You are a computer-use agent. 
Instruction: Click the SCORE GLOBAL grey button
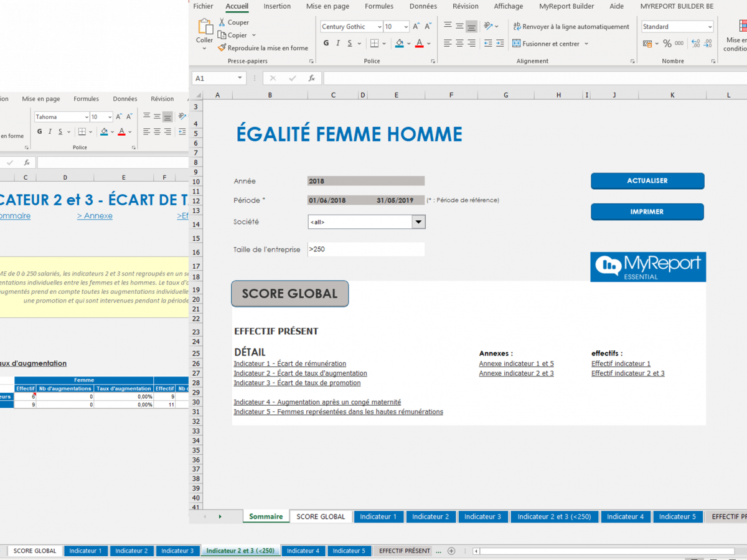point(289,294)
